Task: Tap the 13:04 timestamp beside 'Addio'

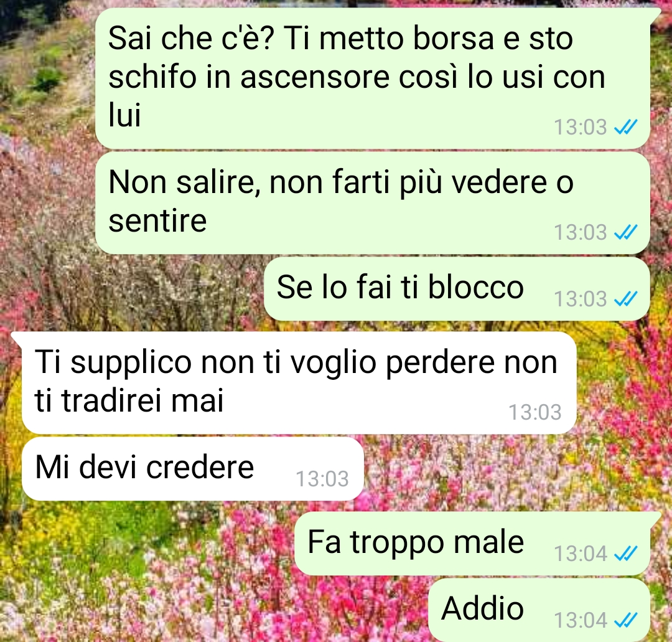Action: (581, 620)
